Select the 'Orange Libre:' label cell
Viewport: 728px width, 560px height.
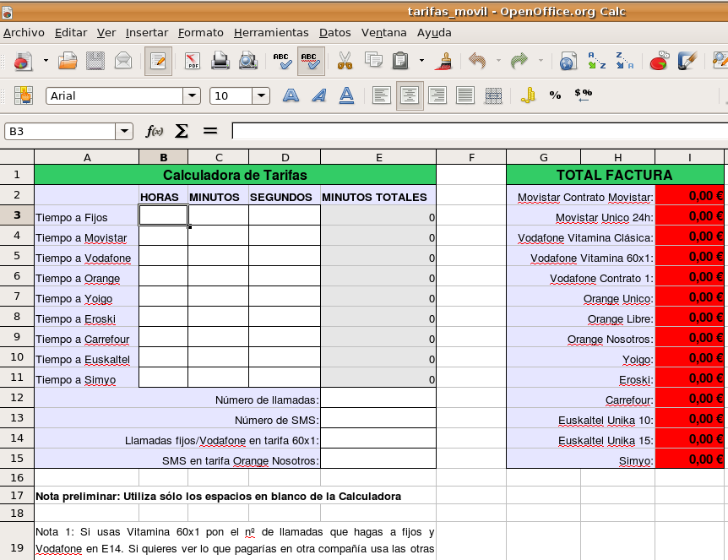pos(581,317)
